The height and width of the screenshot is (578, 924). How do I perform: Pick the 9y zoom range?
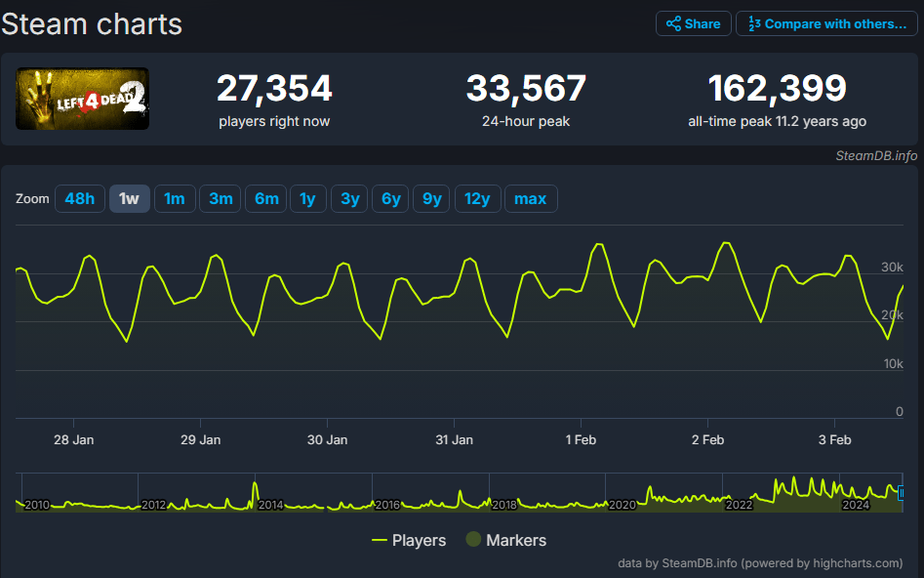tap(431, 199)
